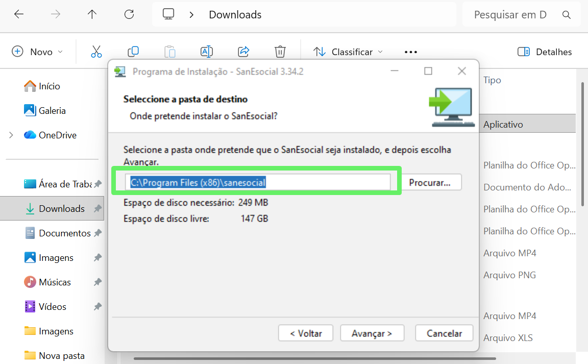Click the pin icon next to Documentos
This screenshot has width=588, height=364.
[97, 233]
